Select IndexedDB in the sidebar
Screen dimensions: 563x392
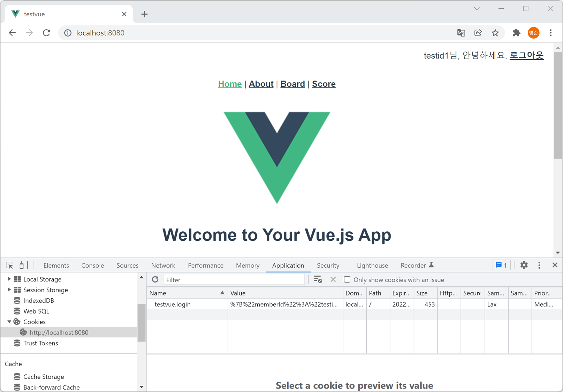[x=38, y=300]
